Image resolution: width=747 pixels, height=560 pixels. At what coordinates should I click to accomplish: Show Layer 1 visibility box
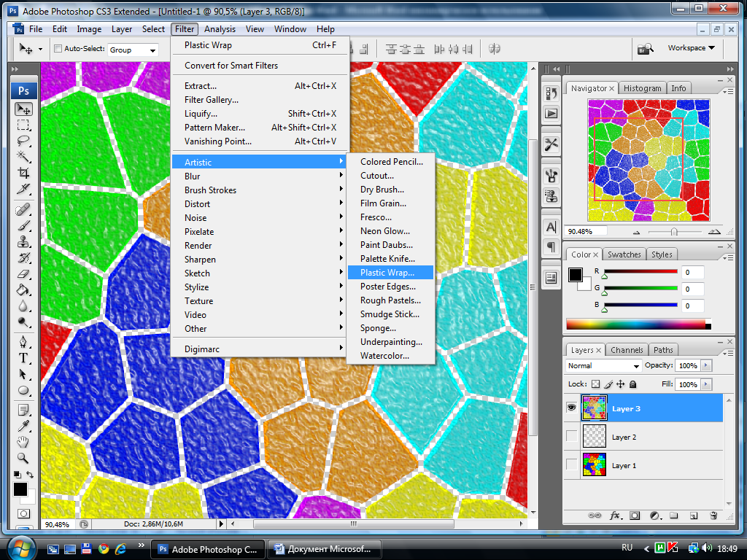click(572, 464)
